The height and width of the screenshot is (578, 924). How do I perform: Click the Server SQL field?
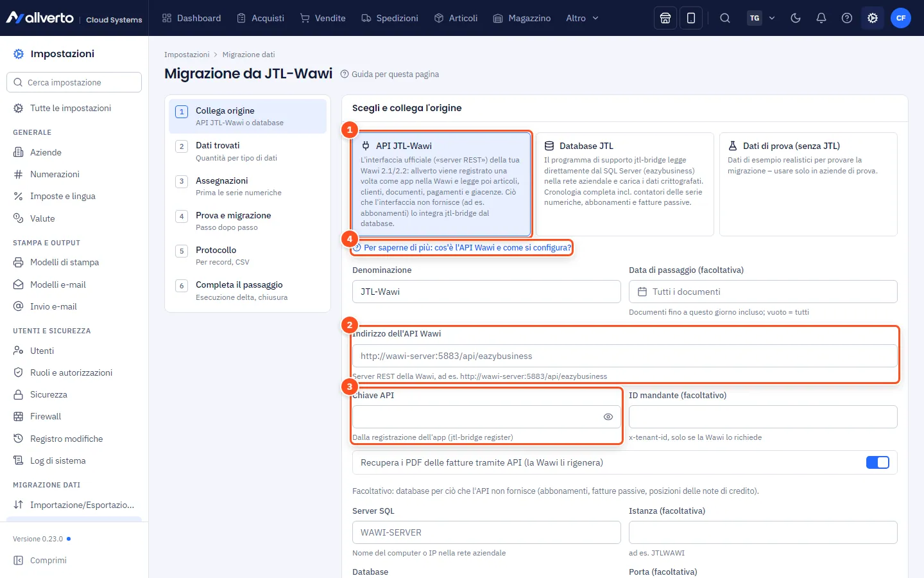(486, 532)
